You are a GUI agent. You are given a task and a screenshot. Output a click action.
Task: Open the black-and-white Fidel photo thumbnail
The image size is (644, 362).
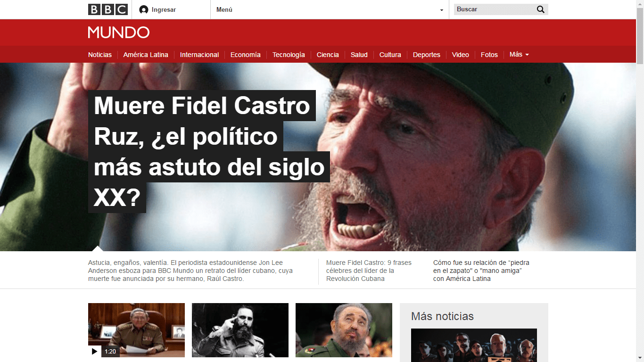click(240, 330)
